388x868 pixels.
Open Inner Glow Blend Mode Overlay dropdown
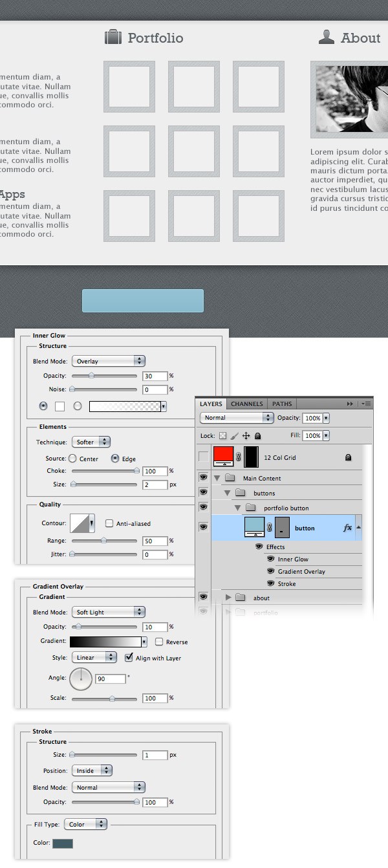coord(109,361)
